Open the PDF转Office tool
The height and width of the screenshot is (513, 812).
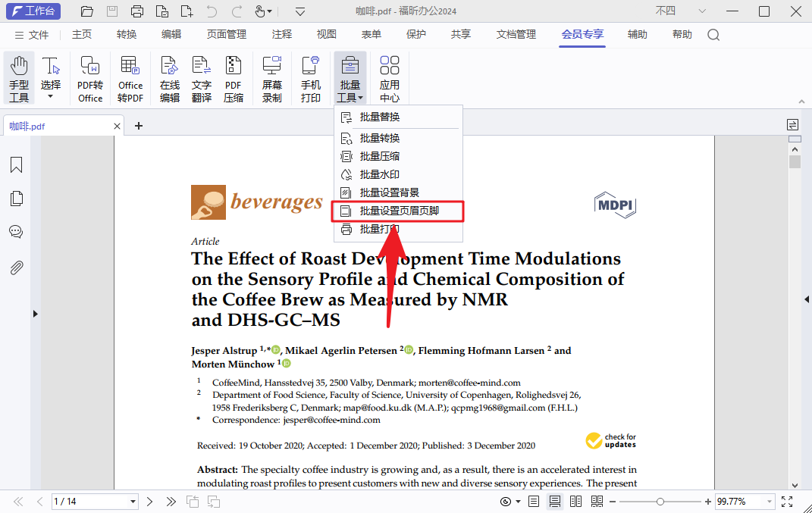[x=90, y=79]
